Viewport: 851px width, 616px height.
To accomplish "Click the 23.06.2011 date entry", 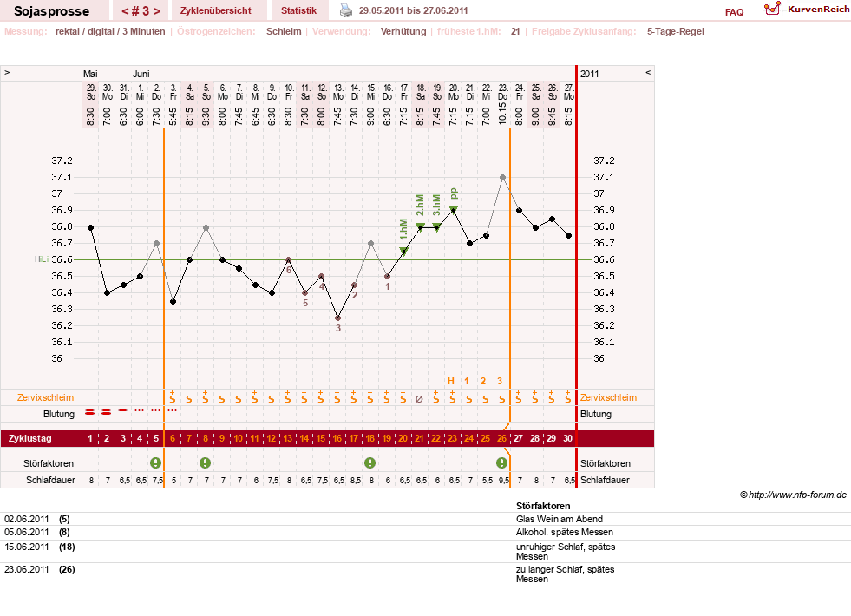I will pos(27,569).
